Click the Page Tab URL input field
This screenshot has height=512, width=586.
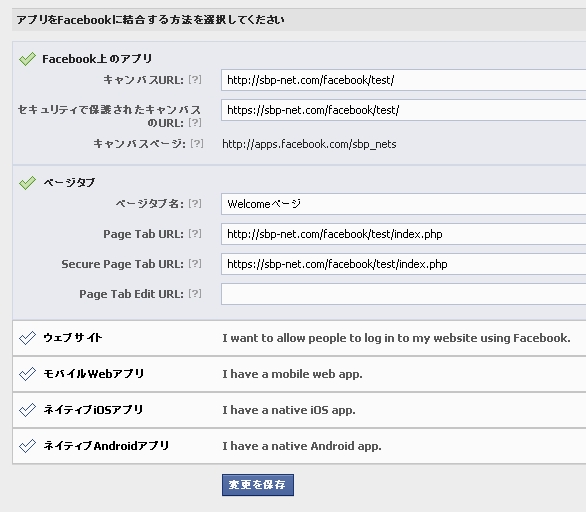403,234
